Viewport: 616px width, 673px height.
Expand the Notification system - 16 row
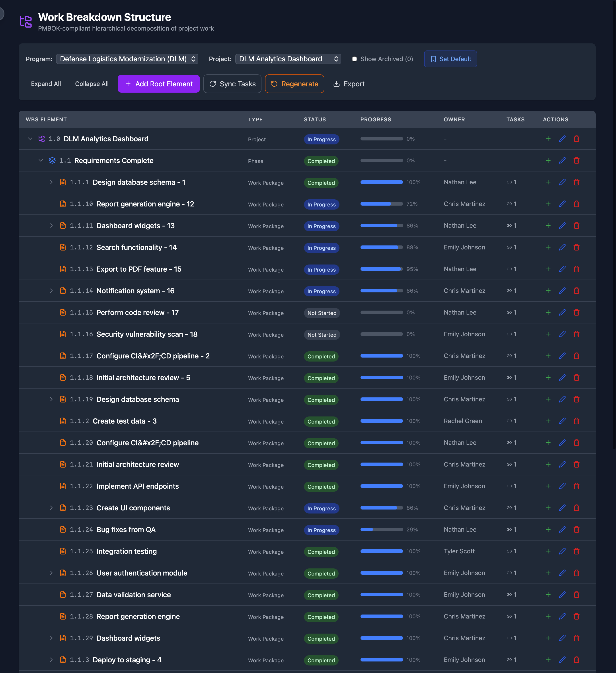pos(51,291)
